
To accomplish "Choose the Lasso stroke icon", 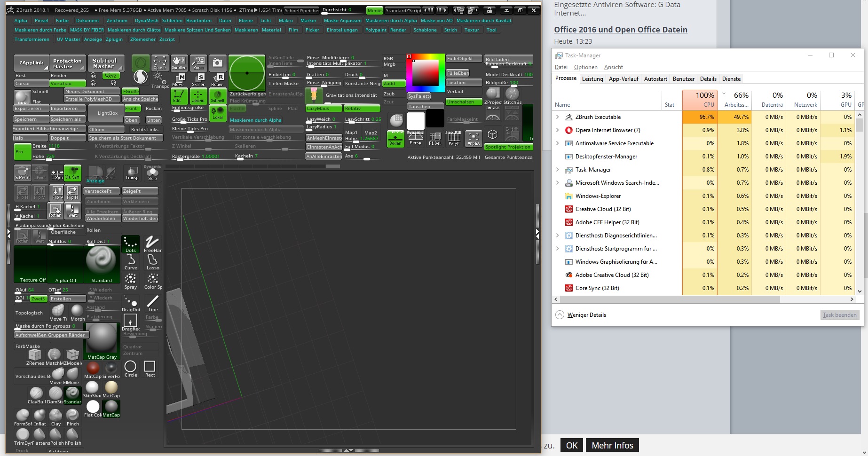I will coord(152,262).
